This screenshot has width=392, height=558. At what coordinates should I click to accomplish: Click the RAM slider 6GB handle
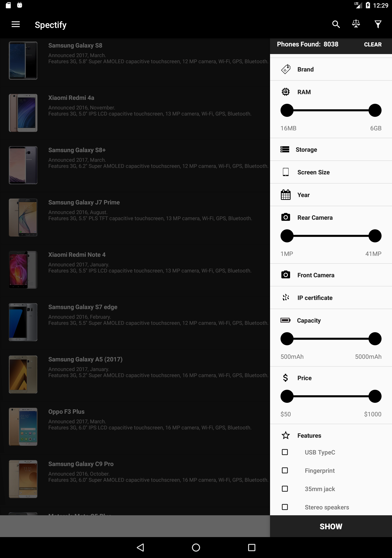click(375, 110)
